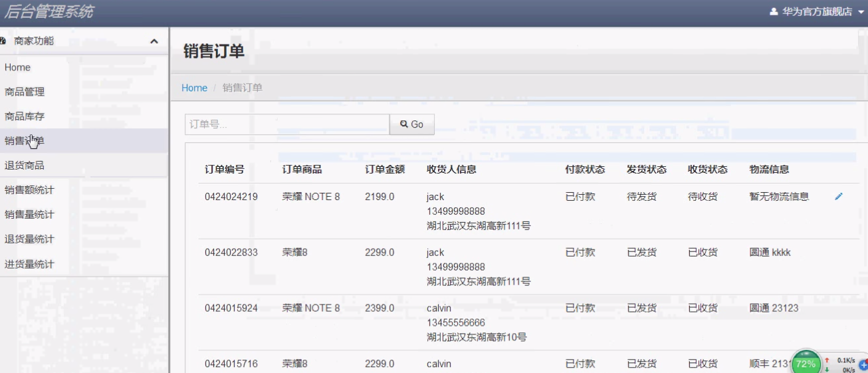Click the 付款状态 column header
This screenshot has width=868, height=373.
586,169
